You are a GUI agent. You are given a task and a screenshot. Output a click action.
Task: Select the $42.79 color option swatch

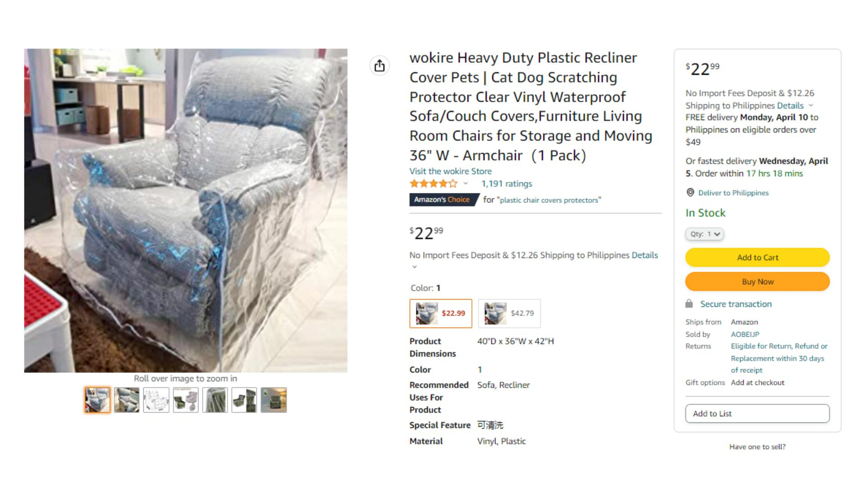tap(509, 313)
